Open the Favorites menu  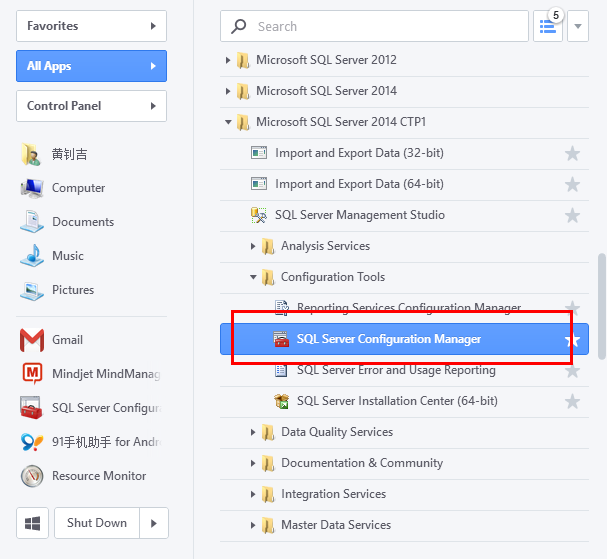(x=91, y=26)
